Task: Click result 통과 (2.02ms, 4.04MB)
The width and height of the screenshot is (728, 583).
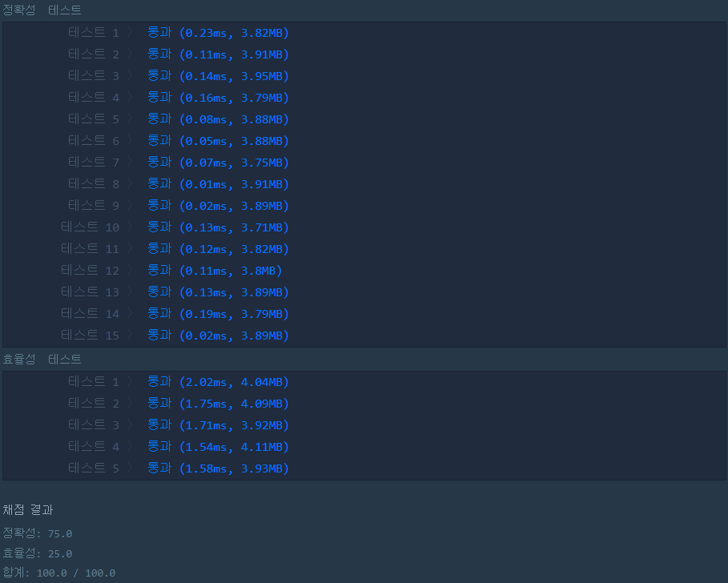Action: [218, 382]
